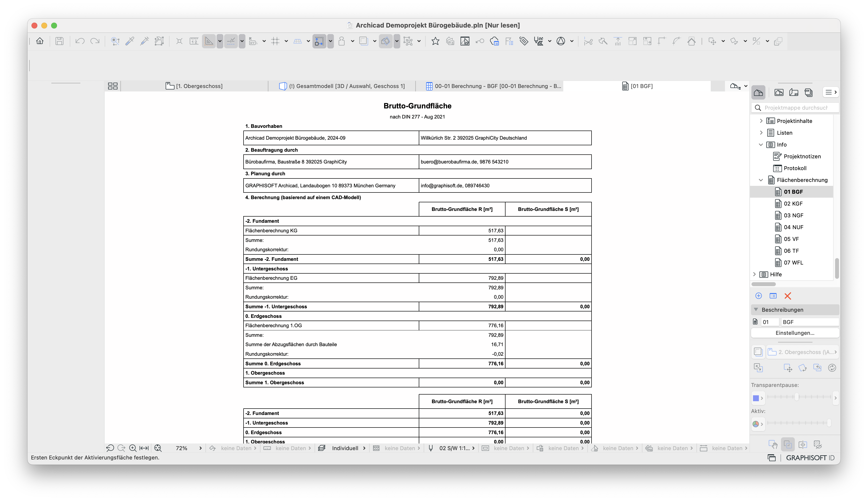Click the scissors split tool icon
868x501 pixels.
point(588,41)
